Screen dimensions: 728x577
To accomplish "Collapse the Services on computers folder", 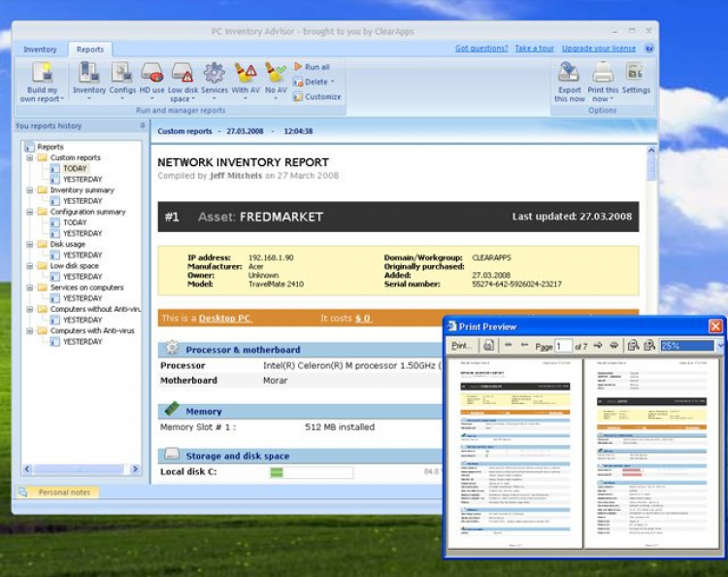I will click(x=30, y=288).
